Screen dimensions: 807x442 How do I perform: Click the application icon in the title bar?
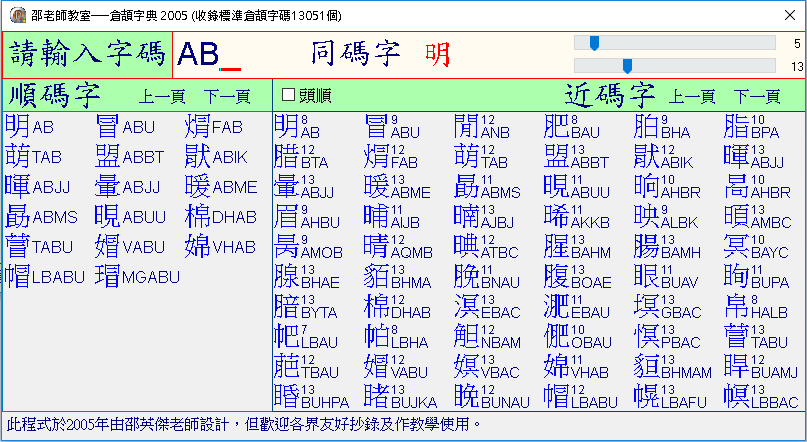(18, 15)
